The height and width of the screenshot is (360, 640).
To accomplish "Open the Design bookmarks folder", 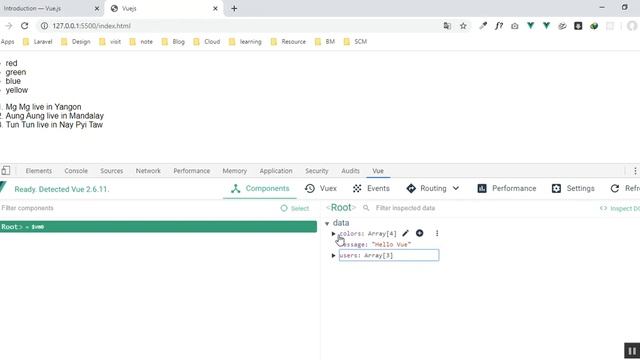I will coord(76,42).
